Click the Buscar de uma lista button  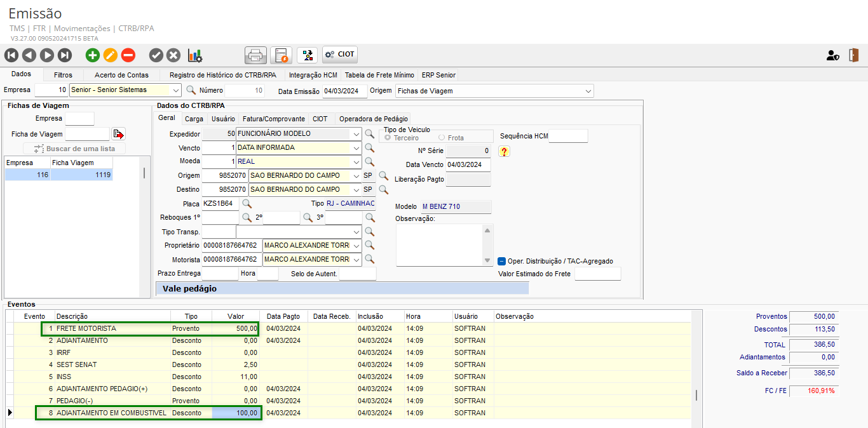(74, 149)
